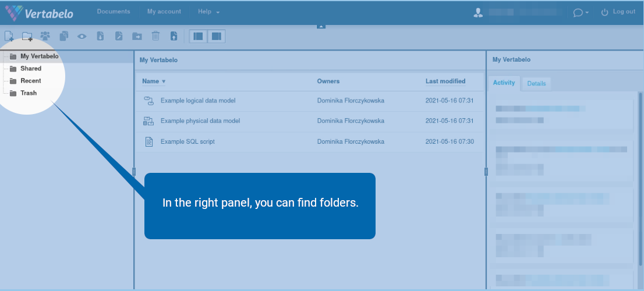
Task: Click the SQL script file icon
Action: [x=149, y=141]
